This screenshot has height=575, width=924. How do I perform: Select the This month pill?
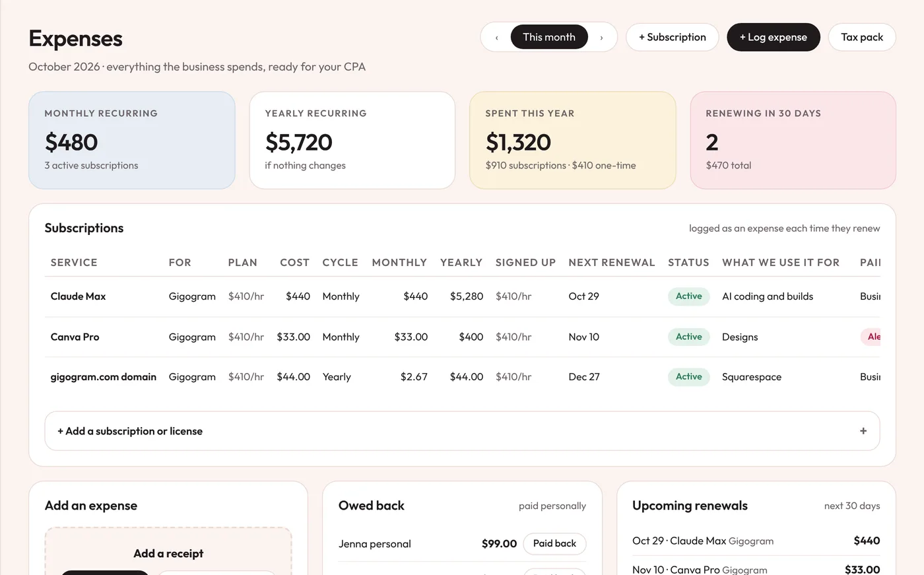coord(549,37)
